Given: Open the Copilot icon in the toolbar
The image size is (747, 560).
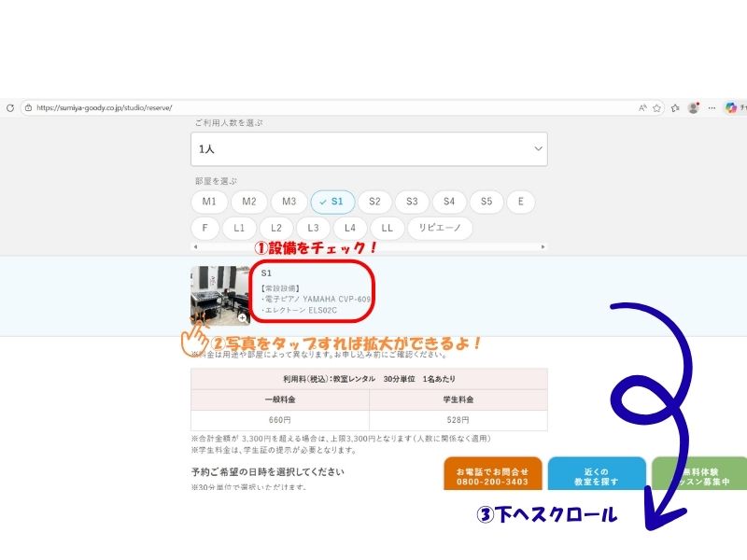Looking at the screenshot, I should [x=731, y=108].
